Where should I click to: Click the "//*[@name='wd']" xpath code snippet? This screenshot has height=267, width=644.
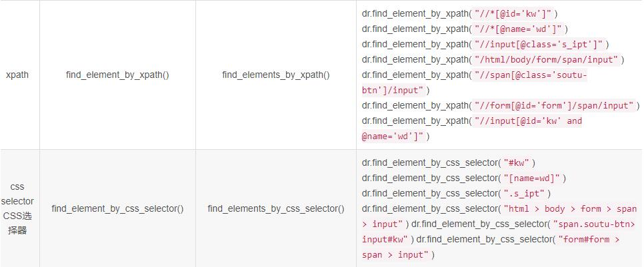[519, 29]
